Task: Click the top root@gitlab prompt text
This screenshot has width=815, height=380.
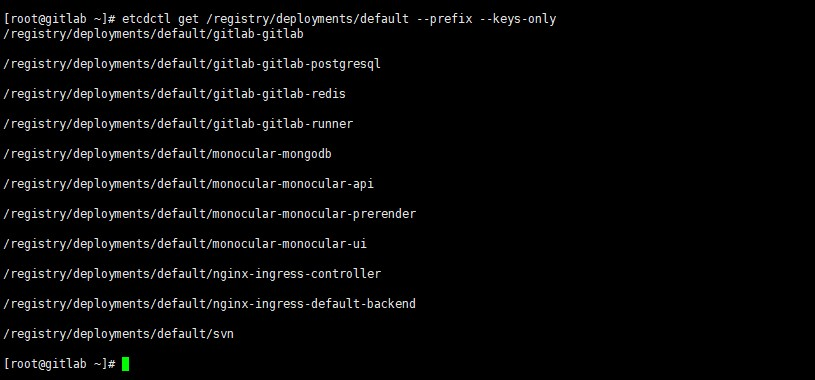Action: [x=59, y=20]
